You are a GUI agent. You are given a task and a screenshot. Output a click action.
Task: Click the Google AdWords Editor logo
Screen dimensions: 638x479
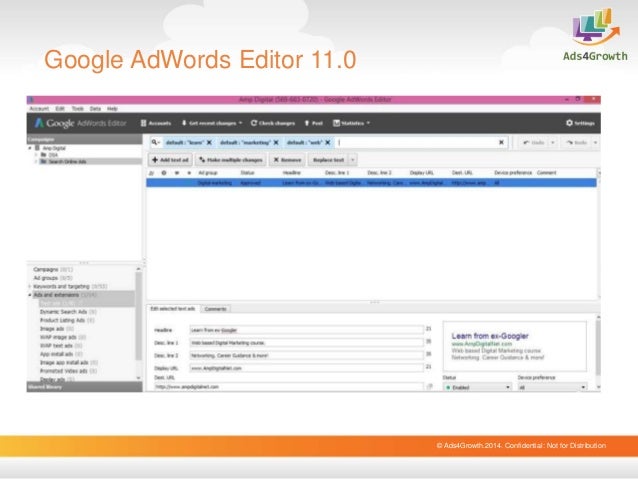coord(81,123)
